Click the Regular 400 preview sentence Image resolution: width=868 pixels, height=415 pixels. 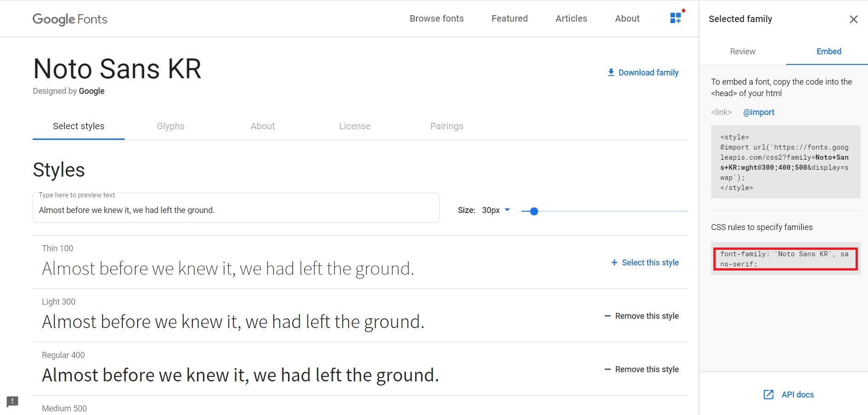pos(240,375)
